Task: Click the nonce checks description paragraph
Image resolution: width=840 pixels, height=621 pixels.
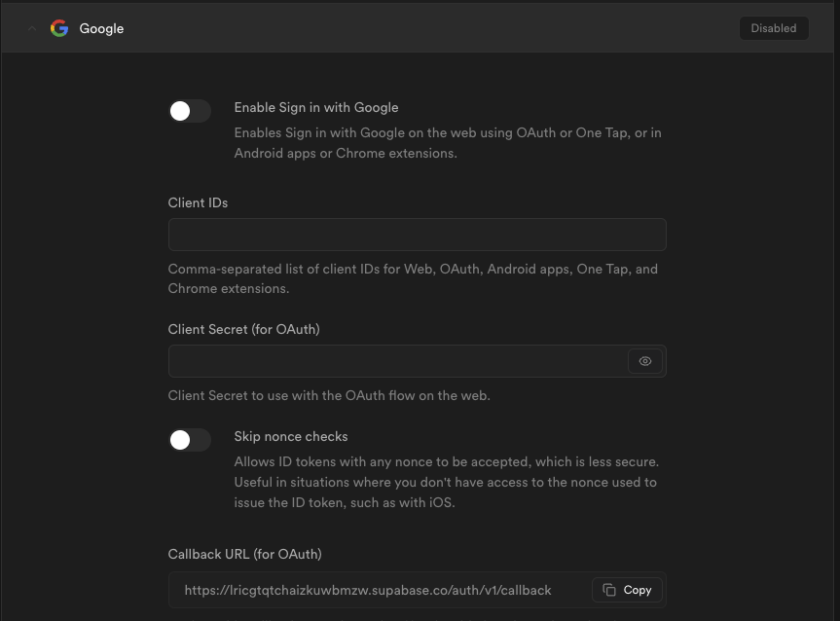Action: click(x=446, y=482)
